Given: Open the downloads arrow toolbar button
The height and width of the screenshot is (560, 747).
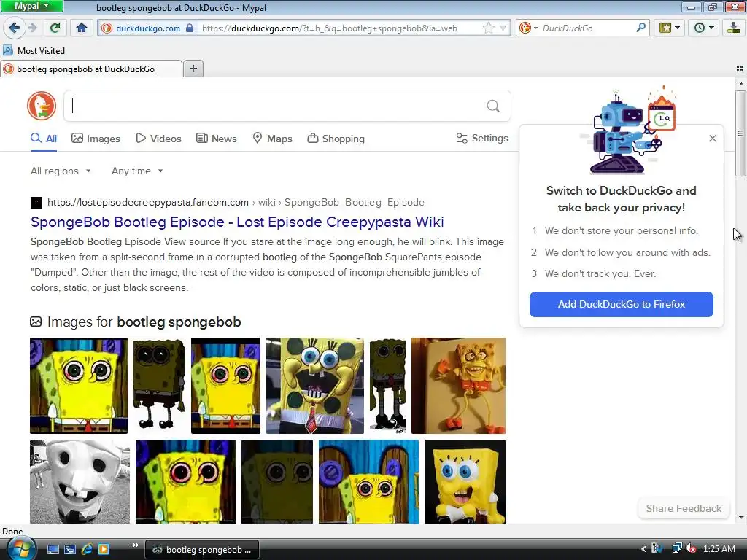Looking at the screenshot, I should coord(734,28).
